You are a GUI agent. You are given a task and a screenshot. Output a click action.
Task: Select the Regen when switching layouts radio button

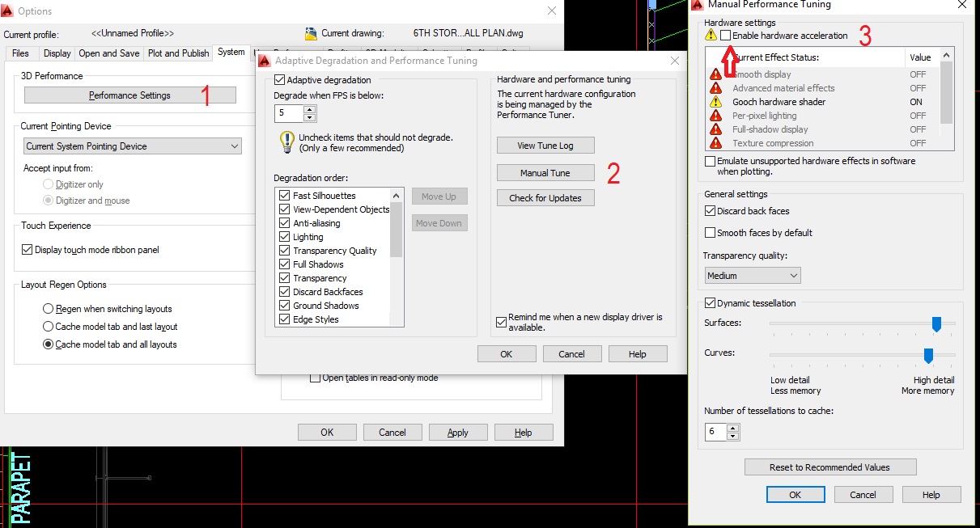(48, 308)
